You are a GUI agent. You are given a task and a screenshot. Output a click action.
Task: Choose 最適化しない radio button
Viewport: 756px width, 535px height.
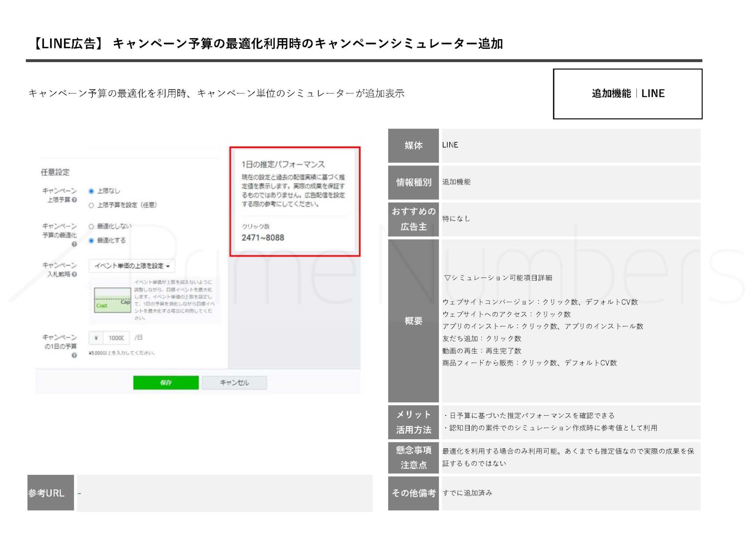91,227
